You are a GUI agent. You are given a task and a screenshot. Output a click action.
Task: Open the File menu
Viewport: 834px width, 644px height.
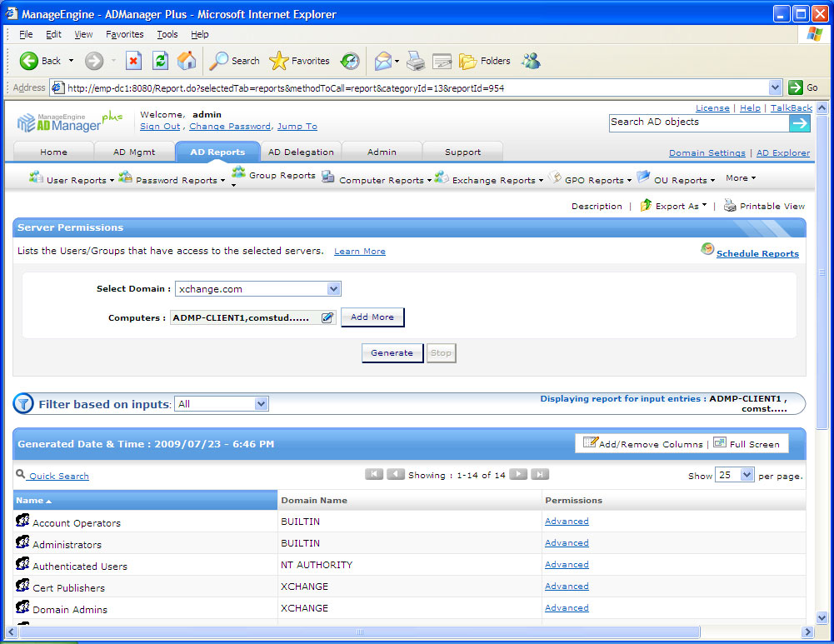coord(26,34)
